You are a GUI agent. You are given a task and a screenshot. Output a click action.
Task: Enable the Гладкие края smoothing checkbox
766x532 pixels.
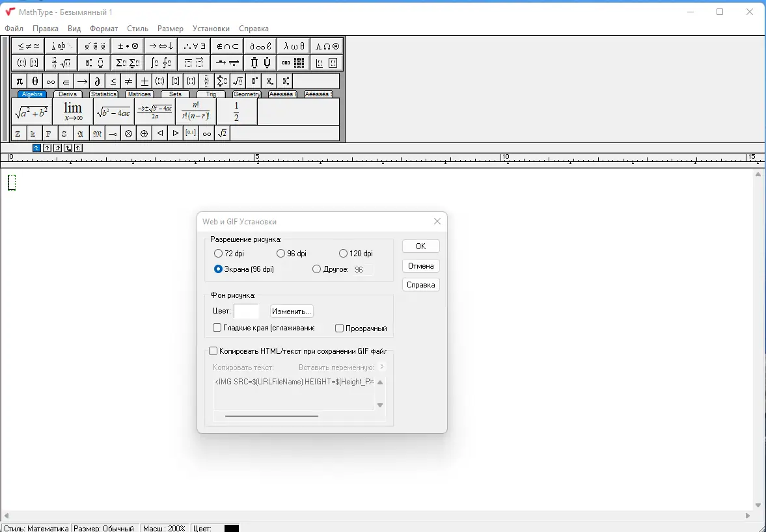pos(217,328)
